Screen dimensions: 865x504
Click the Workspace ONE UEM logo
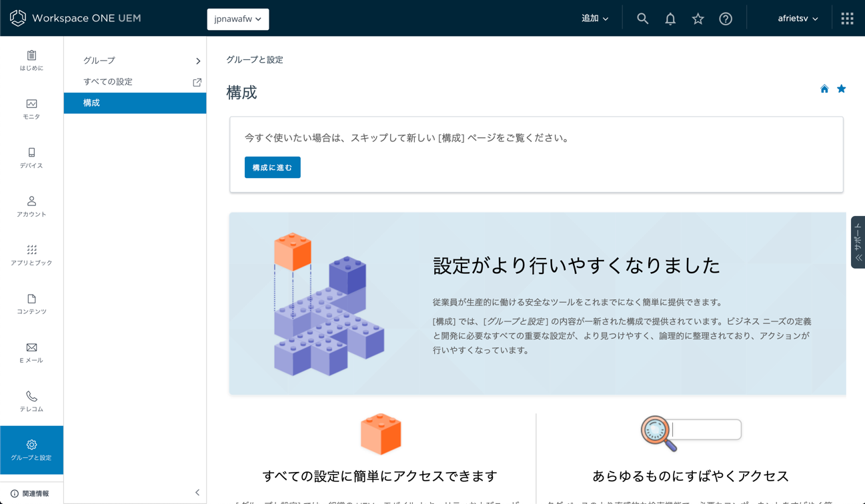pos(75,18)
